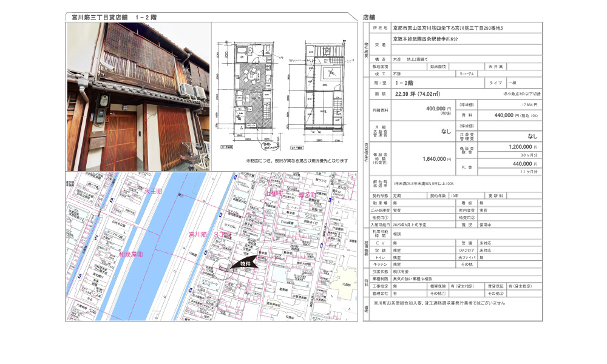
Task: Click the title 宮川筋三丁目貸店舗 1-2階
Action: (x=114, y=18)
